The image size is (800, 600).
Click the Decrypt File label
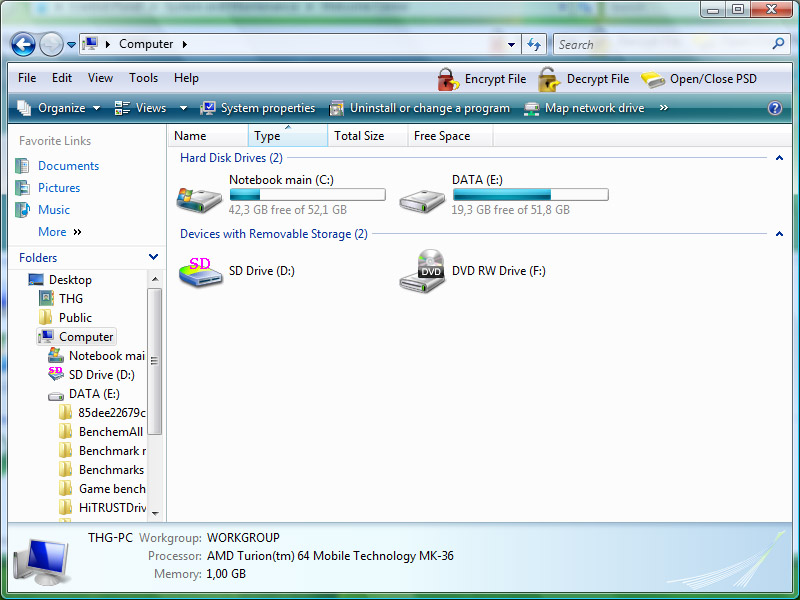pyautogui.click(x=598, y=79)
